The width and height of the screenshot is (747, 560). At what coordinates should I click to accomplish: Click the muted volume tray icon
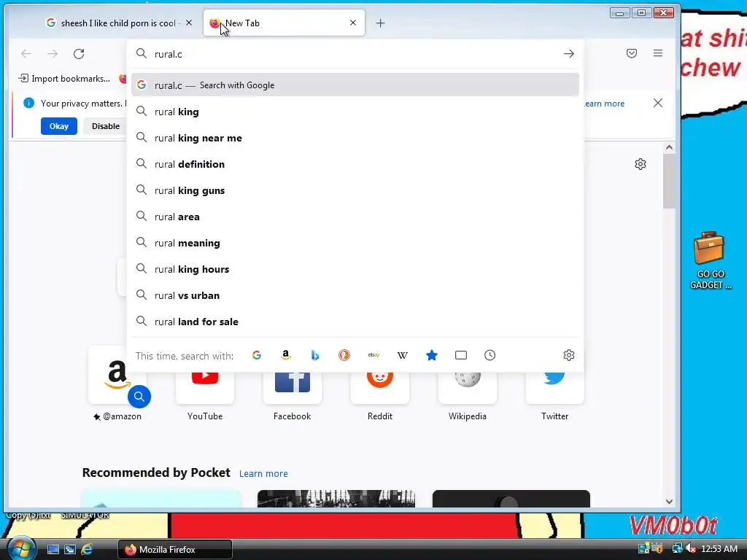click(x=691, y=549)
